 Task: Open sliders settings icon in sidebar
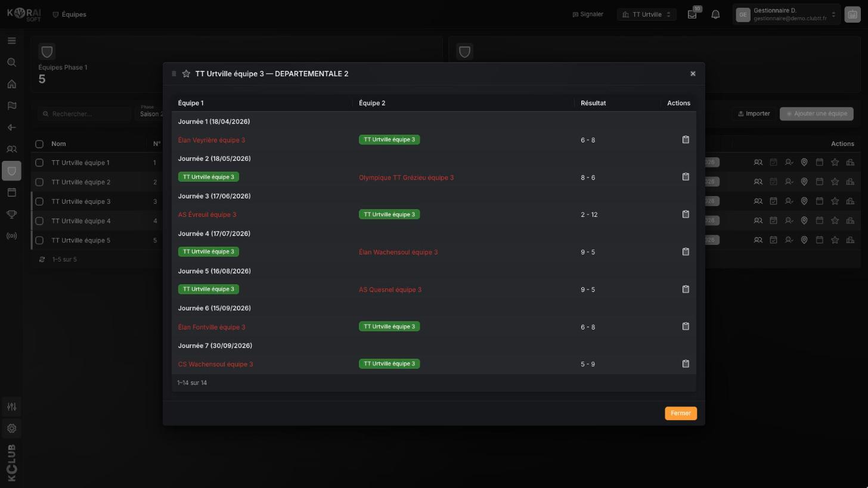[x=11, y=407]
